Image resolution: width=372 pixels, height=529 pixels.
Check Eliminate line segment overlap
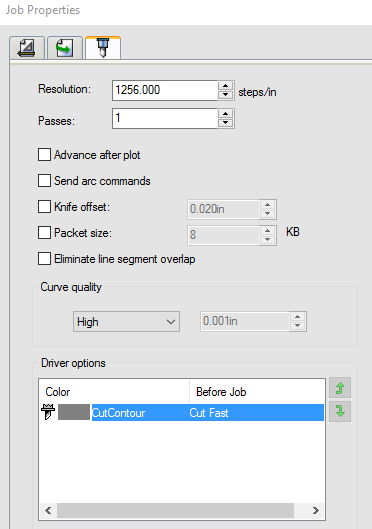coord(45,259)
